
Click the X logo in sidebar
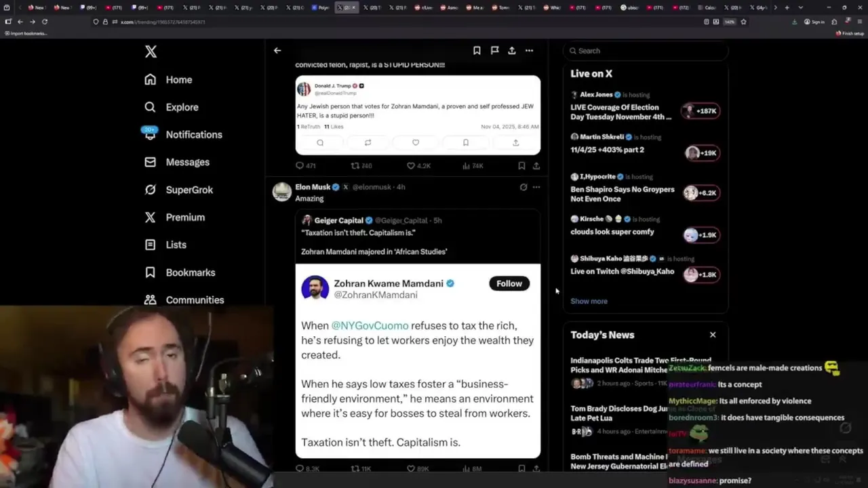click(151, 52)
